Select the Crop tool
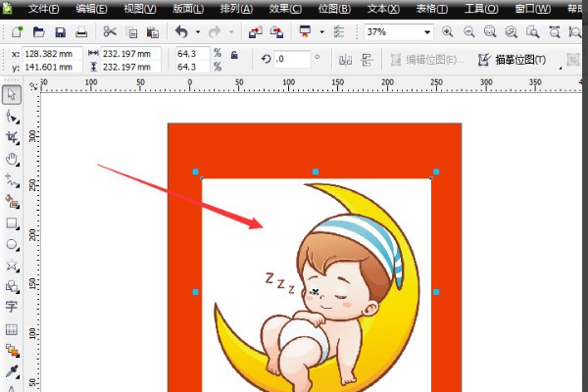The width and height of the screenshot is (588, 392). point(12,137)
